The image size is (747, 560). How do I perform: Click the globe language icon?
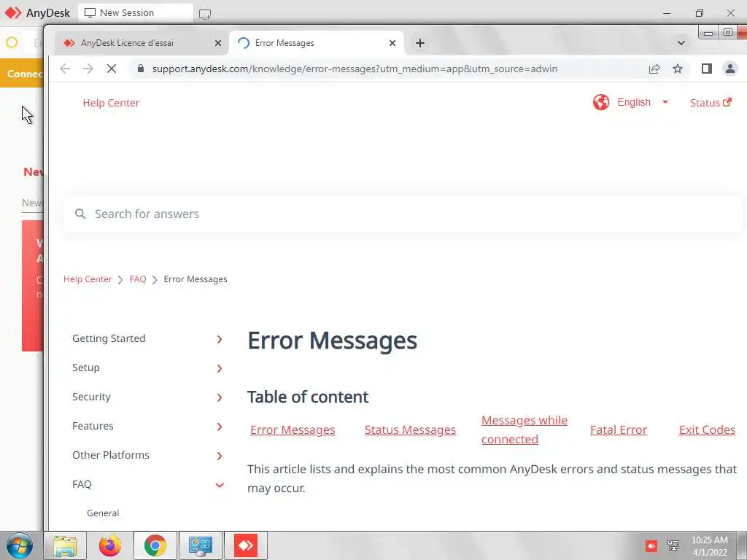pos(601,102)
